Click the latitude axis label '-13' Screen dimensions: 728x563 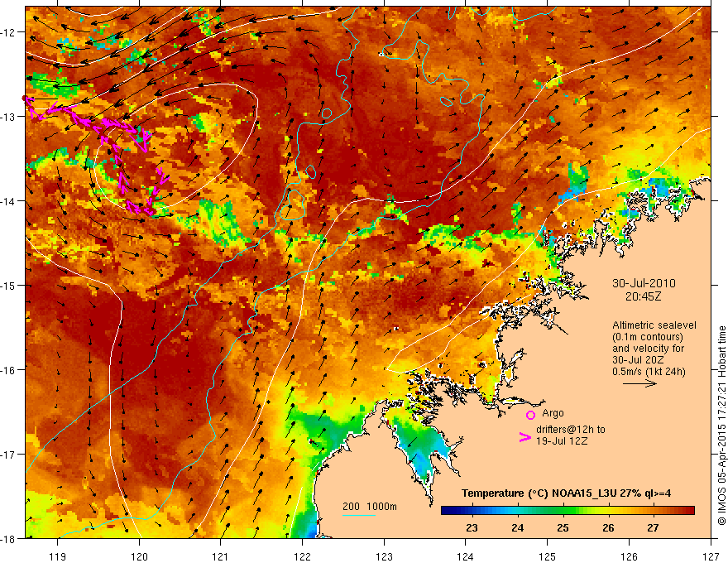tap(8, 117)
